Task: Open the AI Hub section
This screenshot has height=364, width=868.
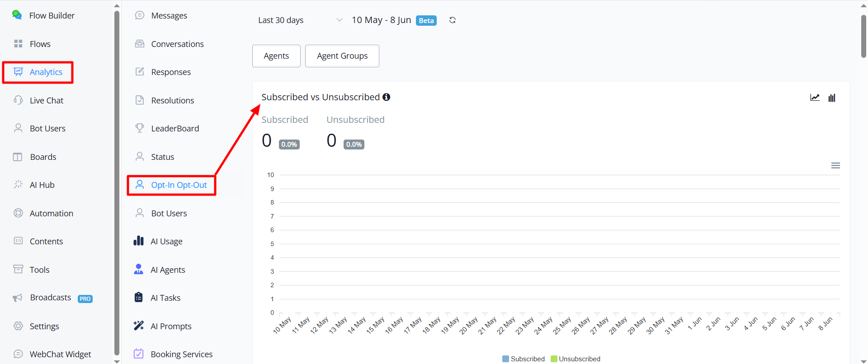Action: point(42,185)
